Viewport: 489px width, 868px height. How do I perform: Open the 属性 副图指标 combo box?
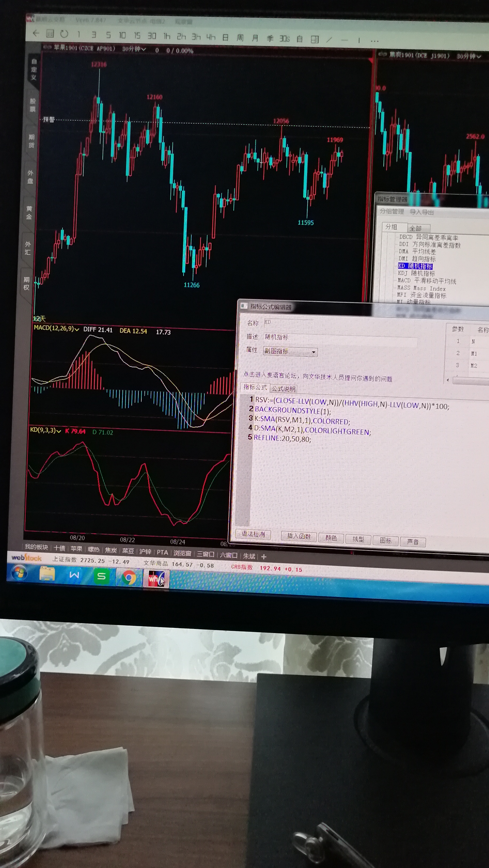290,352
